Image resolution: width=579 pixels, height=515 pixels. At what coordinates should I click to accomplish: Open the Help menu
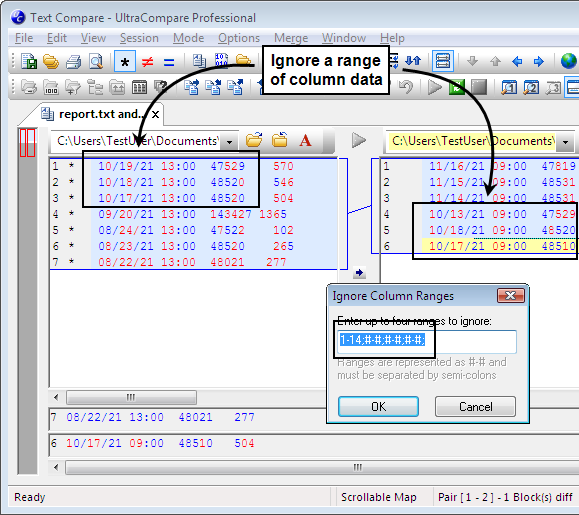[x=392, y=38]
